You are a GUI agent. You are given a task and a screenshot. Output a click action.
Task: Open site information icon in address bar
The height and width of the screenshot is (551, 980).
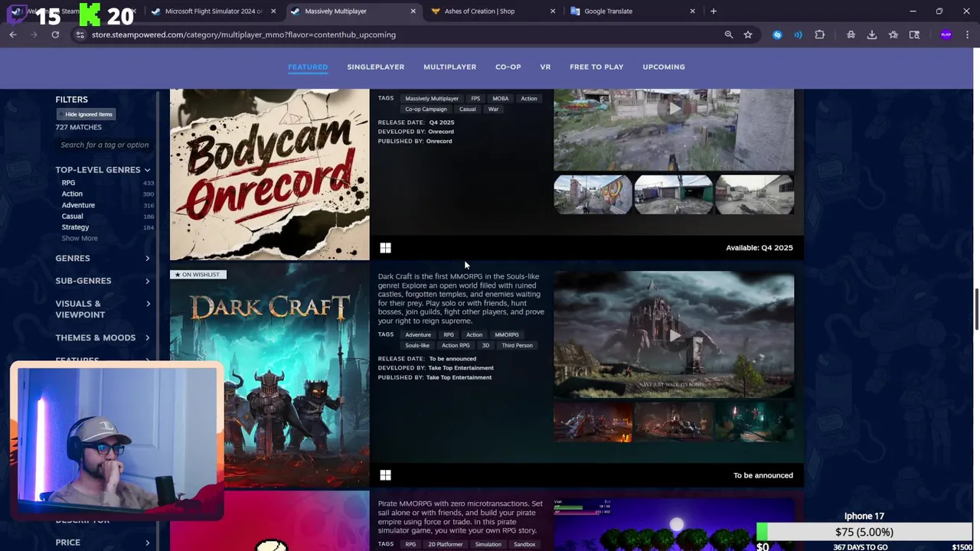[x=80, y=34]
